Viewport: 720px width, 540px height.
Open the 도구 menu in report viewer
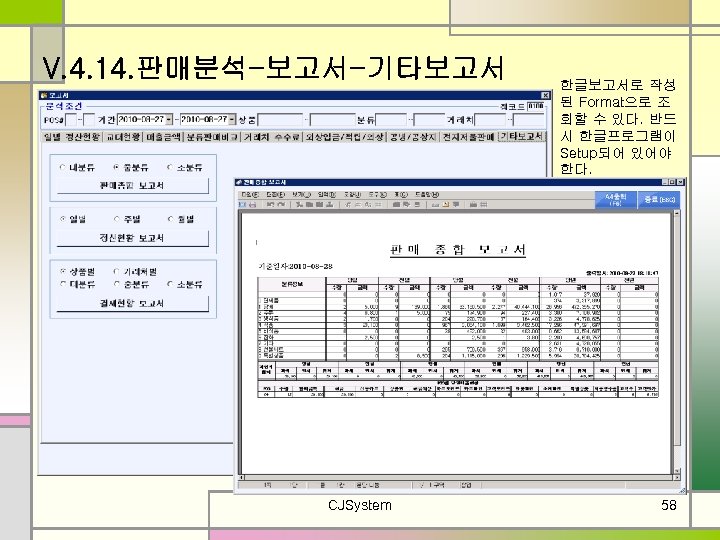click(x=378, y=195)
